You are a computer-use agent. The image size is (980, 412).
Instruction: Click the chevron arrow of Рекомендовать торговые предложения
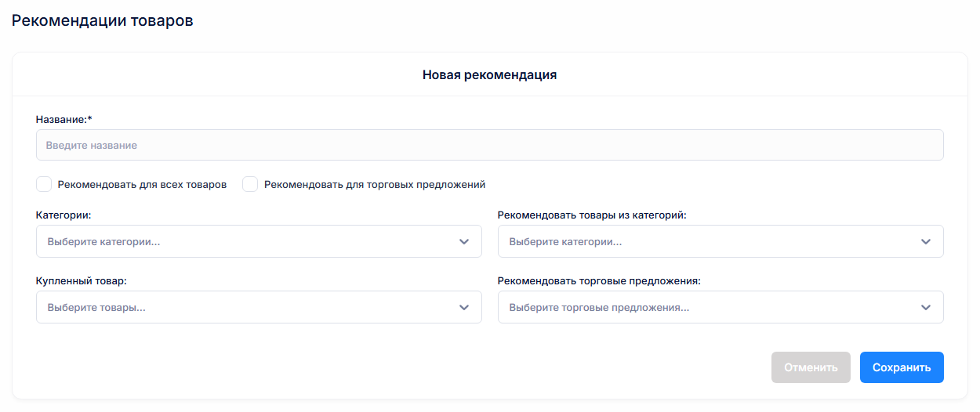925,308
